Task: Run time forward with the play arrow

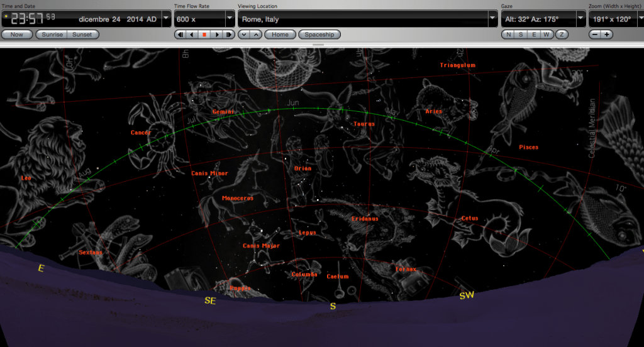Action: [217, 35]
